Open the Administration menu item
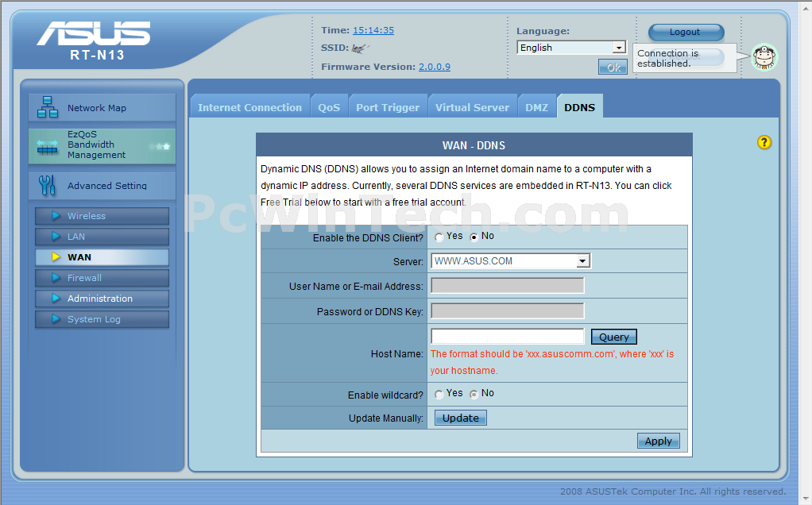Viewport: 812px width, 505px height. 102,299
